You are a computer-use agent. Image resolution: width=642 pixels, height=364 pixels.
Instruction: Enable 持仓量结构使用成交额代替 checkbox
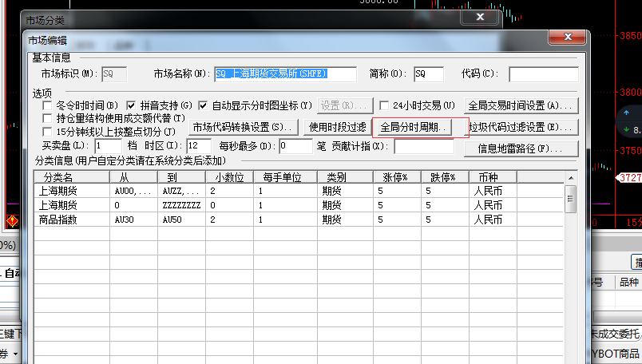pyautogui.click(x=47, y=119)
